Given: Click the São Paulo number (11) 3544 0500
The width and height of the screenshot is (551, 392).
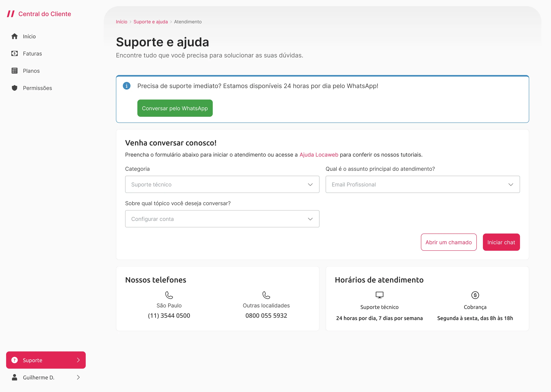Looking at the screenshot, I should (169, 315).
